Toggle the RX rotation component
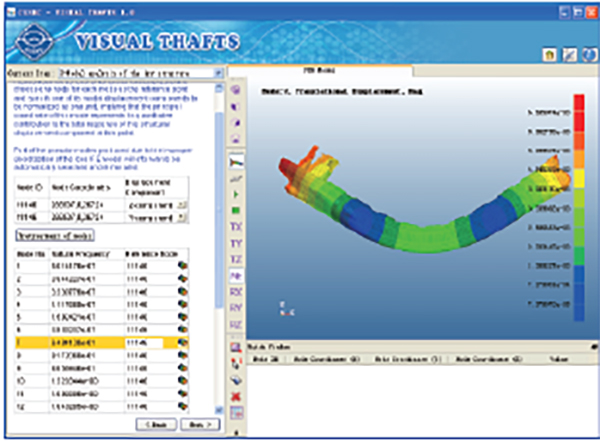Viewport: 600px width, 443px height. coord(236,292)
